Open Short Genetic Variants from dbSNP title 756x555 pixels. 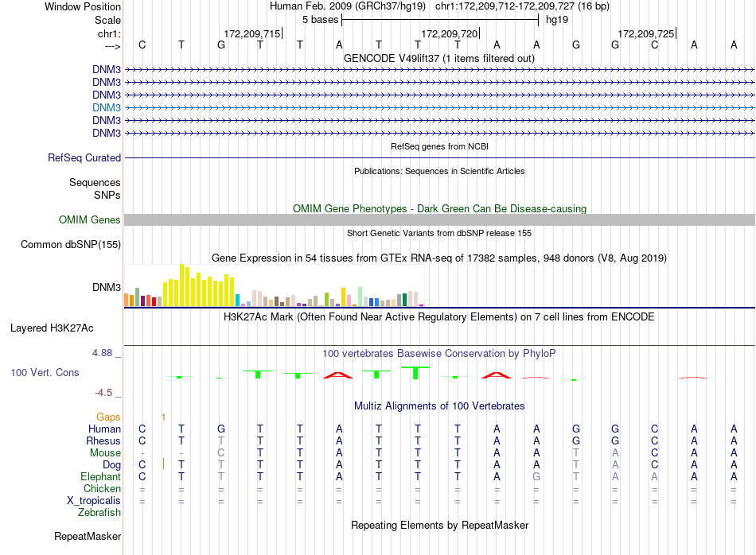439,233
